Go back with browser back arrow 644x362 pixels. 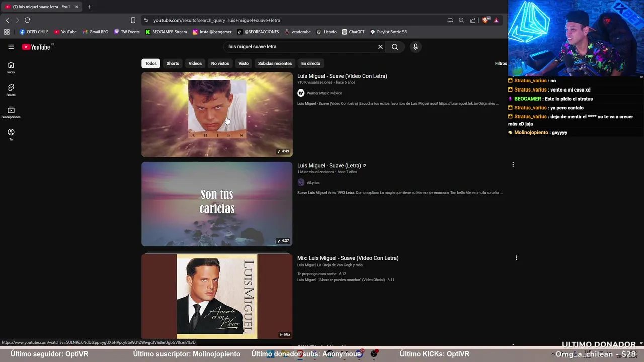point(7,20)
